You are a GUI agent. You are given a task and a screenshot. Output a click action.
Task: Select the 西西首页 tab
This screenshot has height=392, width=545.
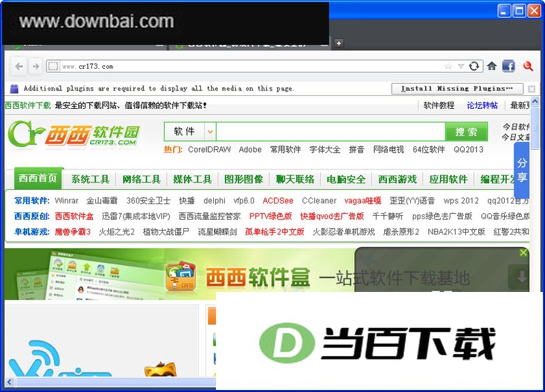point(38,178)
